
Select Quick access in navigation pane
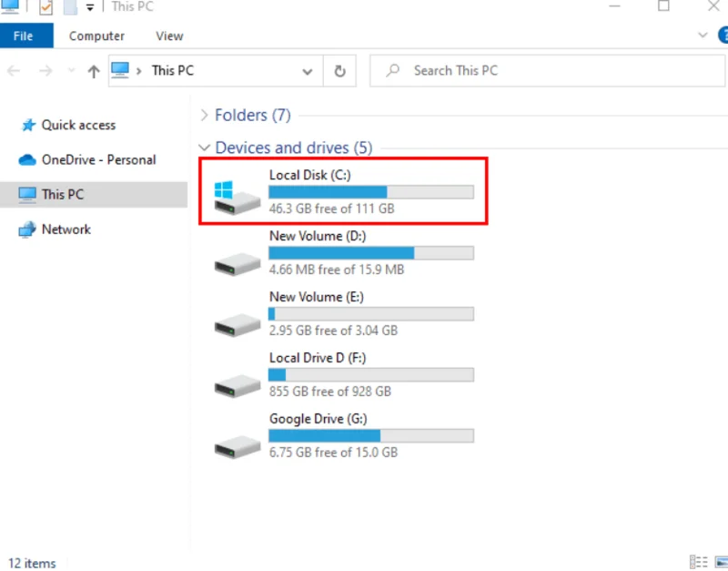[x=78, y=125]
